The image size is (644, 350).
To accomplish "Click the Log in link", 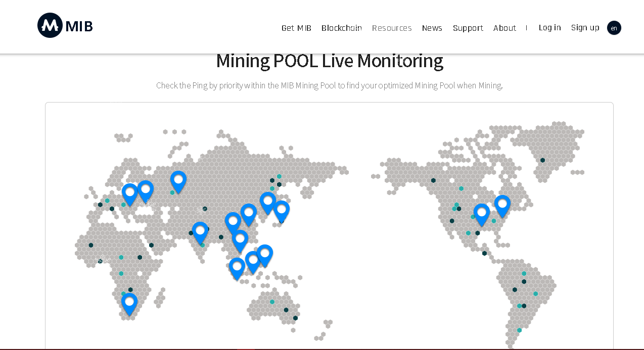I will [549, 27].
